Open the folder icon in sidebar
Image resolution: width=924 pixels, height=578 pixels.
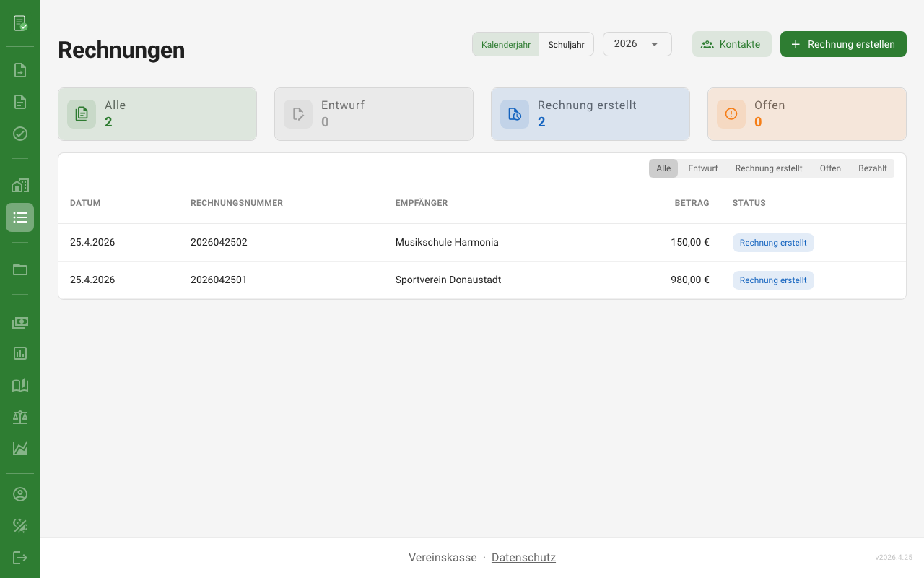click(x=20, y=269)
